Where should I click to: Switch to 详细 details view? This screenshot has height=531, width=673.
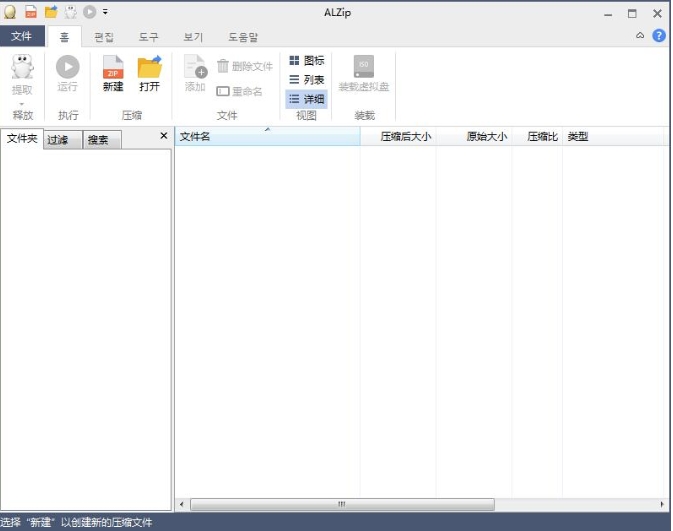click(x=306, y=99)
